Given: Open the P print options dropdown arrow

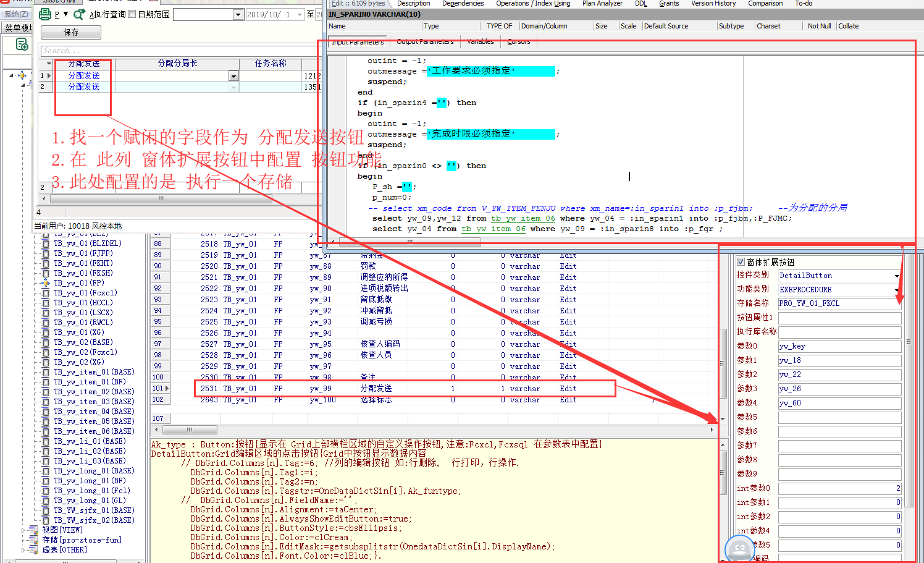Looking at the screenshot, I should click(66, 14).
